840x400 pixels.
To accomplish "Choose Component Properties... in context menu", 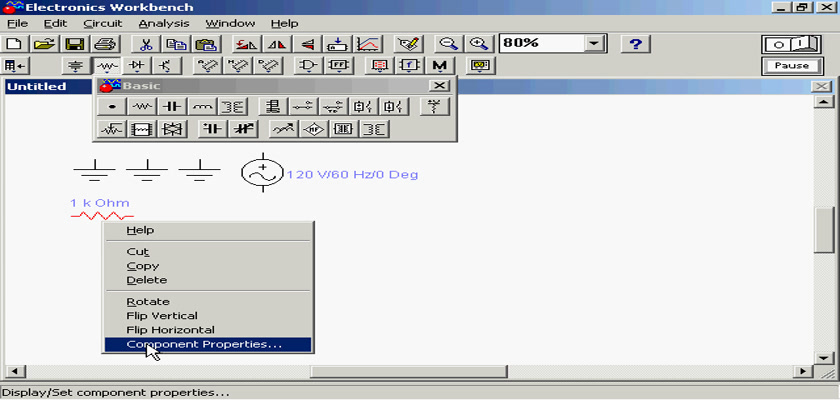I will 207,344.
